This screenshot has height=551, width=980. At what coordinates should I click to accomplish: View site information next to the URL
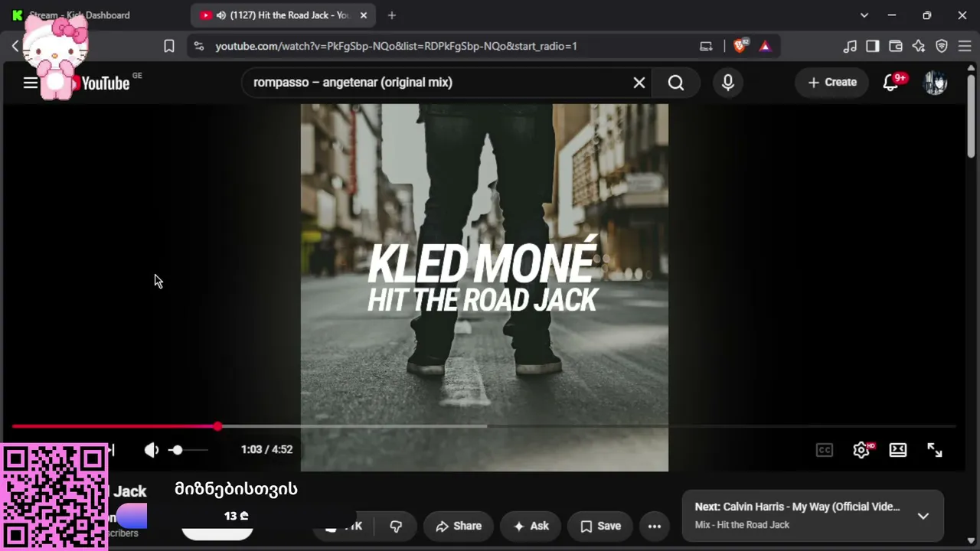click(x=199, y=46)
